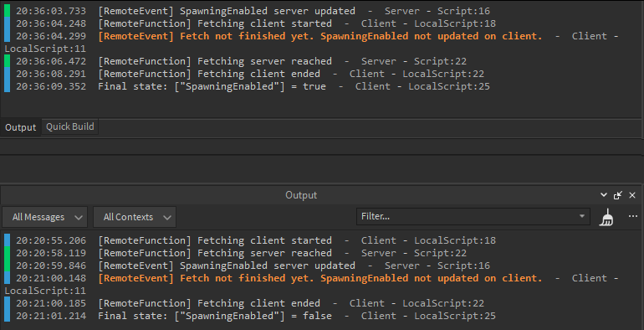Close the Output panel

[x=632, y=195]
